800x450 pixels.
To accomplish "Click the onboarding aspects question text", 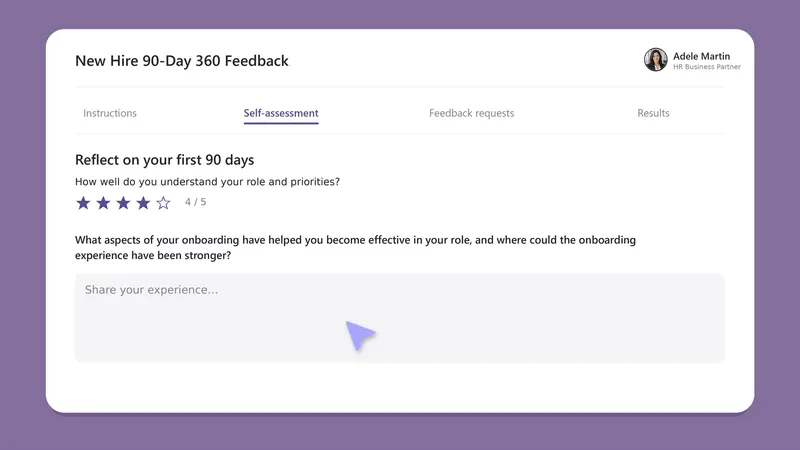I will point(355,247).
